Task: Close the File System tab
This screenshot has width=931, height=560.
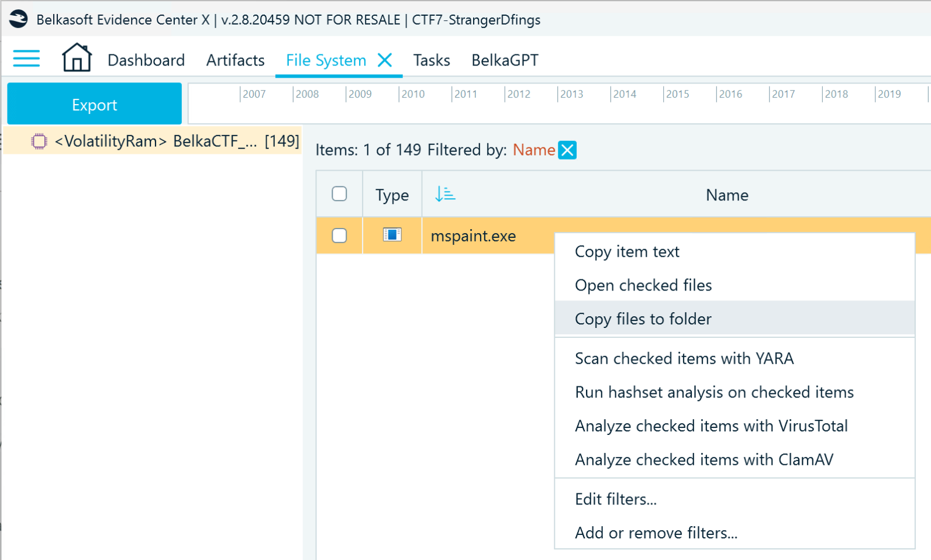Action: [x=385, y=60]
